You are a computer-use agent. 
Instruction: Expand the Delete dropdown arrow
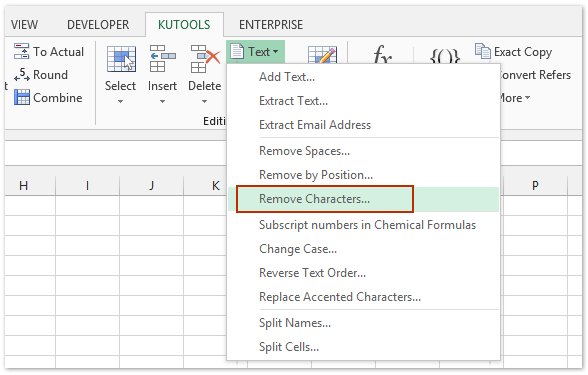(x=204, y=101)
